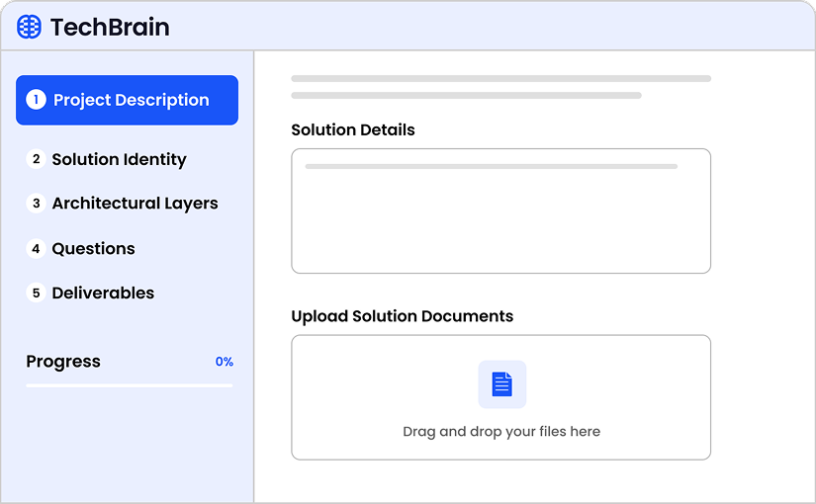Viewport: 816px width, 504px height.
Task: Open the Questions step
Action: (x=93, y=249)
